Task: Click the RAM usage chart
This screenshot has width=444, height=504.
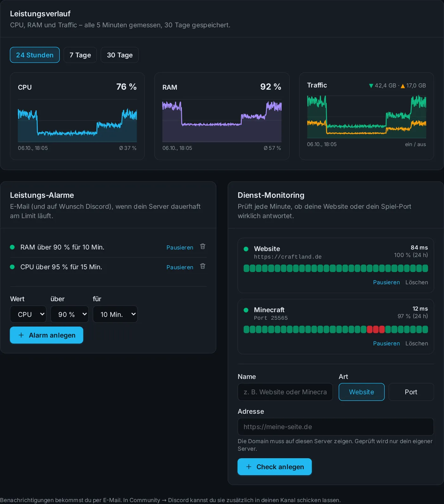Action: pos(222,120)
